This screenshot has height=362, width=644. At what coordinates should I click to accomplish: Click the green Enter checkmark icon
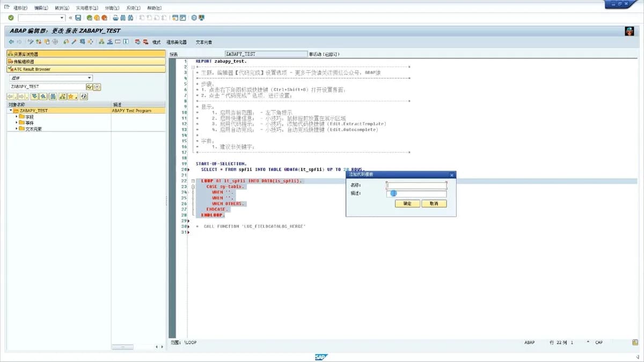[11, 18]
